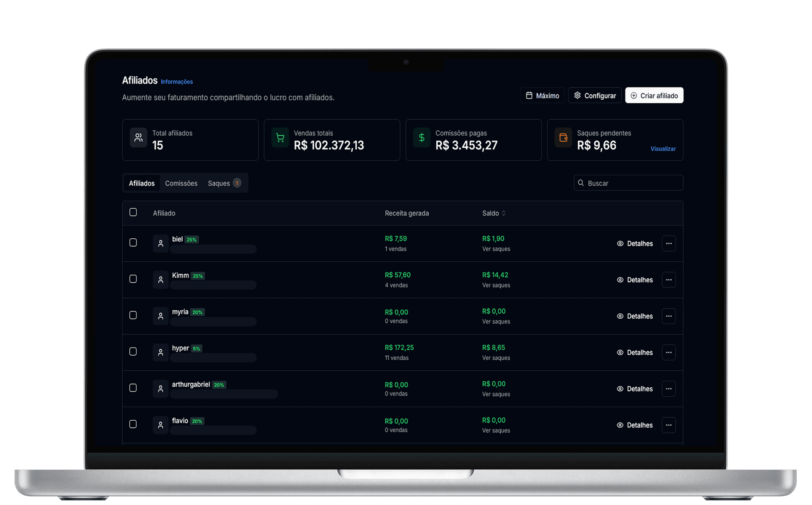Click biel's 25% commission badge
This screenshot has height=505, width=812.
(192, 240)
